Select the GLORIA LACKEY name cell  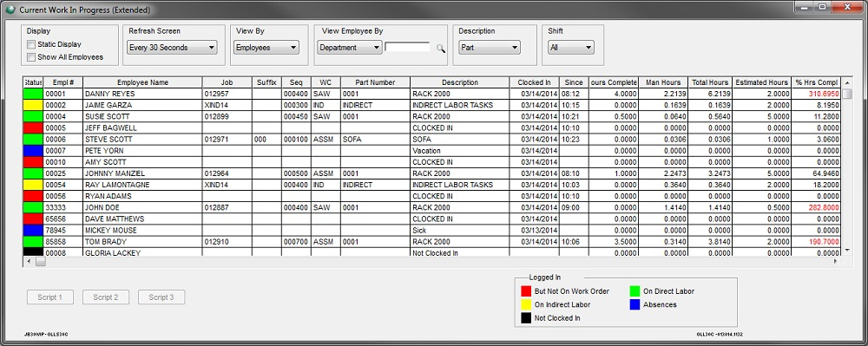pos(143,252)
